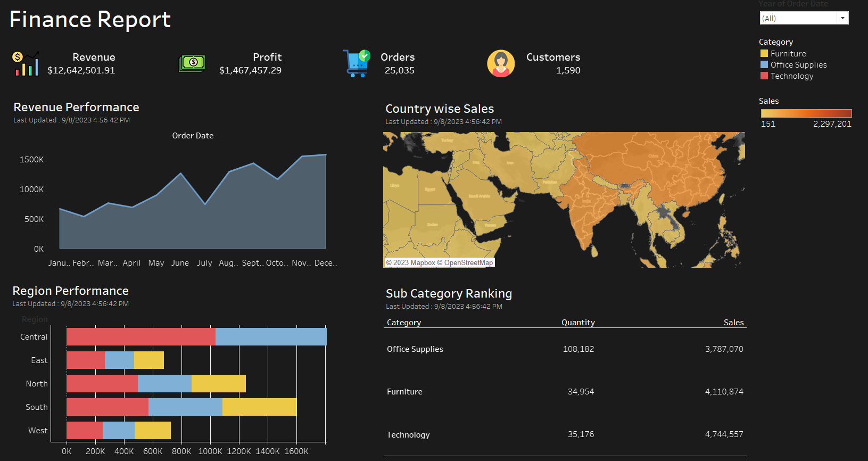The image size is (868, 461).
Task: Click Technology sales value 4,744,557
Action: coord(724,434)
